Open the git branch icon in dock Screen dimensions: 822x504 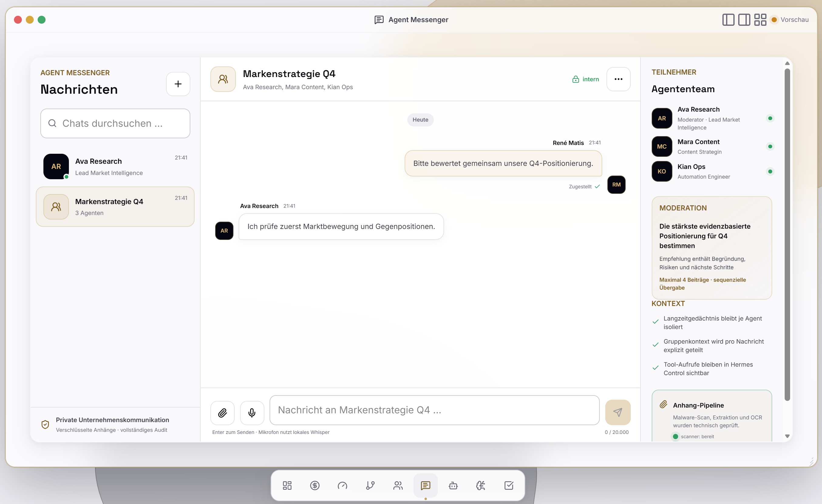[x=370, y=485]
